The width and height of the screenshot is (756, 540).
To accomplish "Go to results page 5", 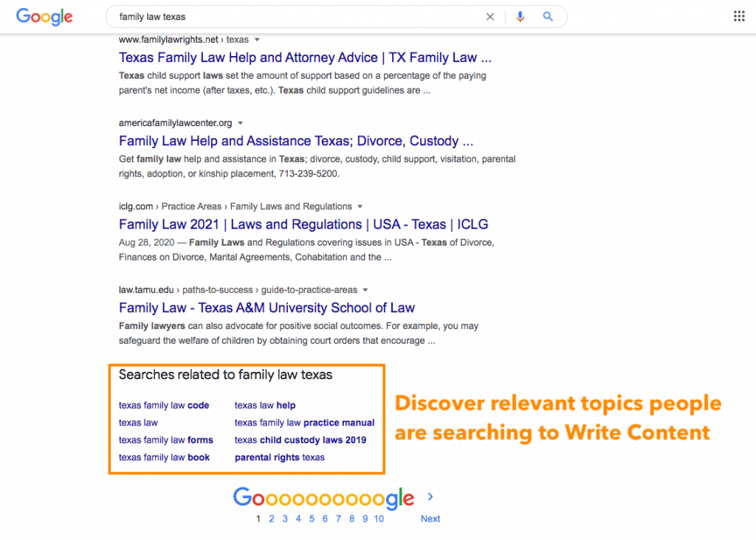I will click(312, 519).
